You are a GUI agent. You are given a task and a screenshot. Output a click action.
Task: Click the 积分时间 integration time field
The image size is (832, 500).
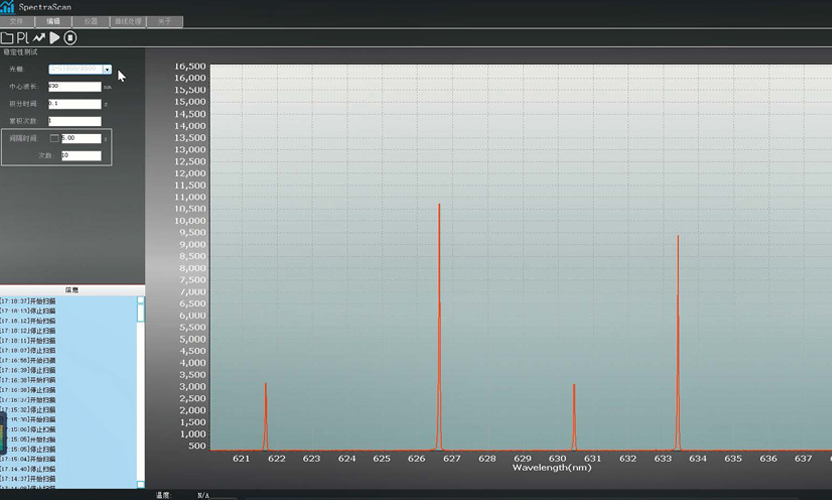point(74,104)
